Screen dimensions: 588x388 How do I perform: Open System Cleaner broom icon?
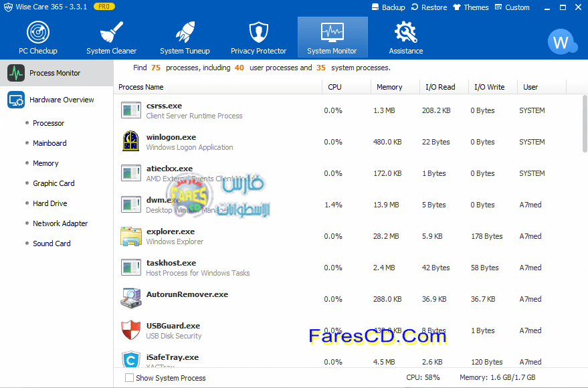coord(111,32)
